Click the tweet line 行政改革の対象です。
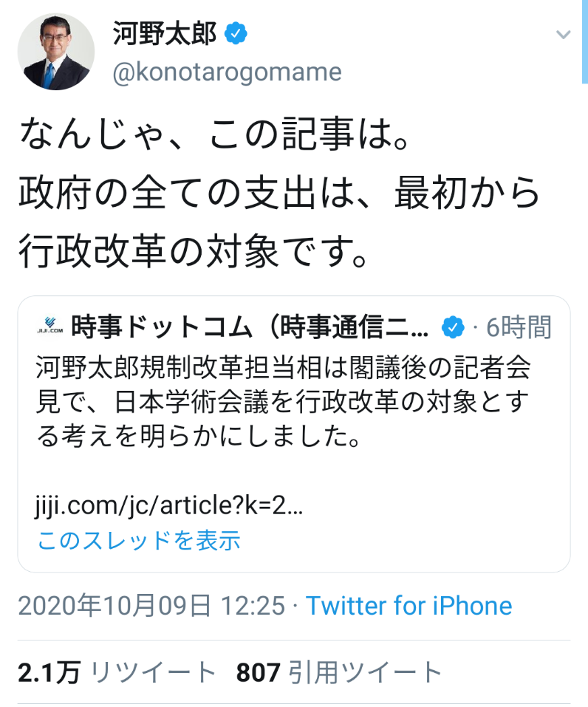Screen dimensions: 588x707 tap(194, 250)
